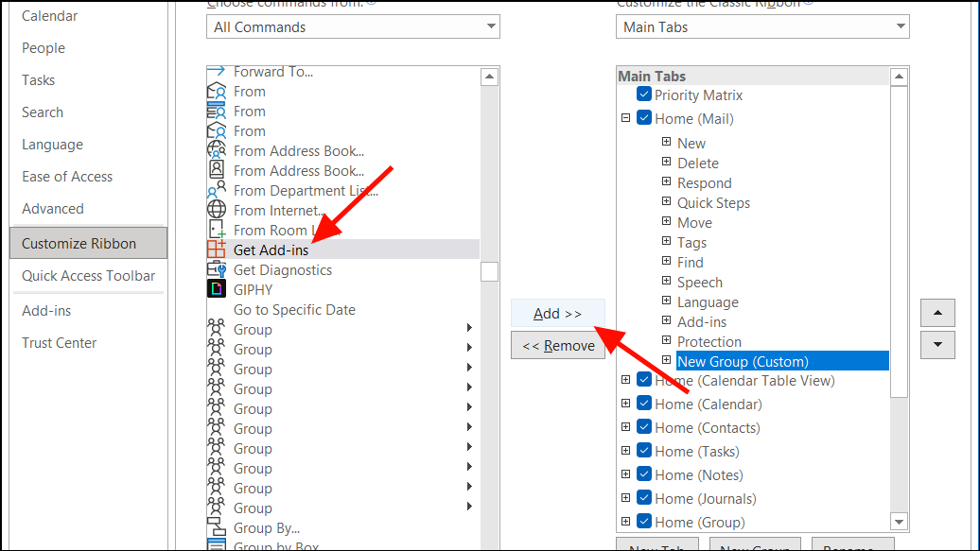Select the GIPHY command icon
The height and width of the screenshot is (551, 980).
[x=215, y=289]
